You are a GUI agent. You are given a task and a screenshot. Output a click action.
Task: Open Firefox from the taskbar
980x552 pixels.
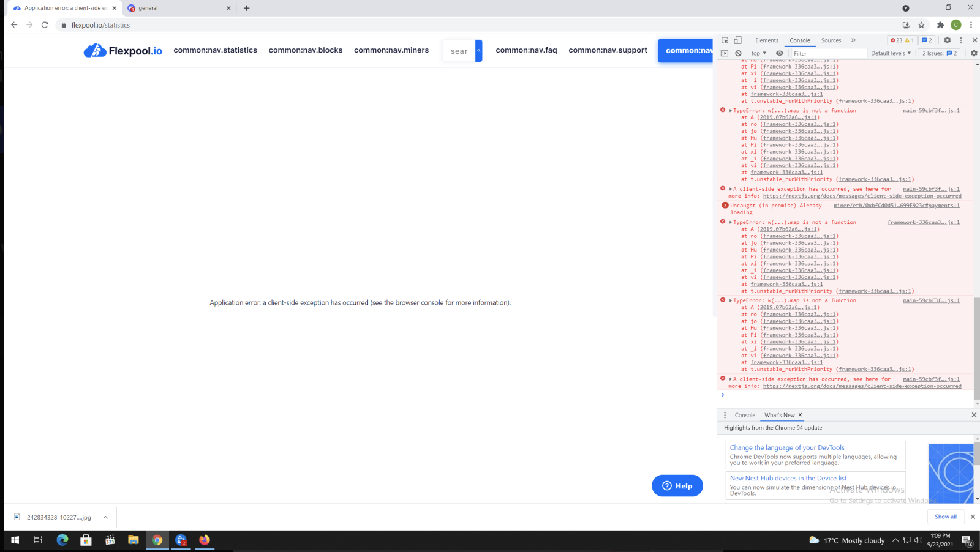(205, 540)
